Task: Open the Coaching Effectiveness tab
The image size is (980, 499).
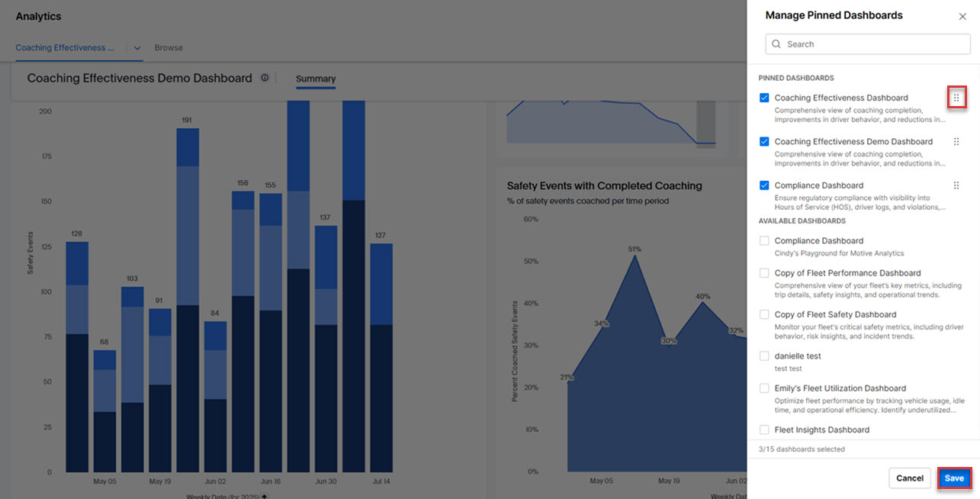Action: [x=64, y=47]
